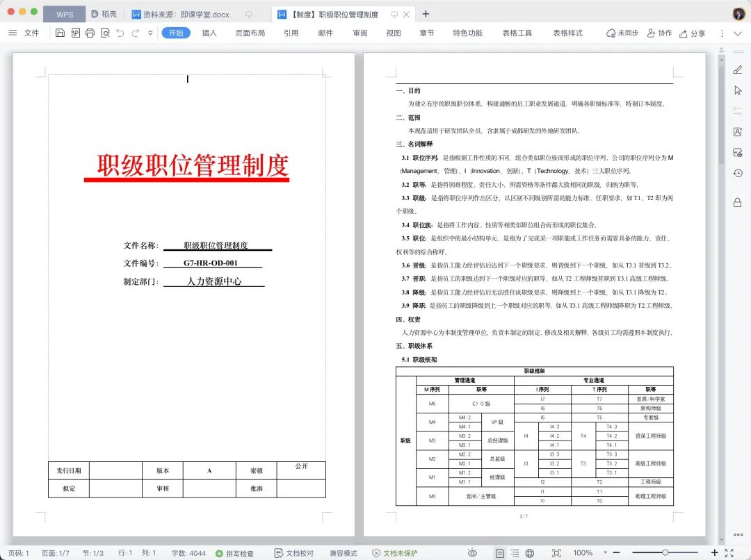Open Print Preview icon
Viewport: 751px width, 560px height.
(106, 33)
